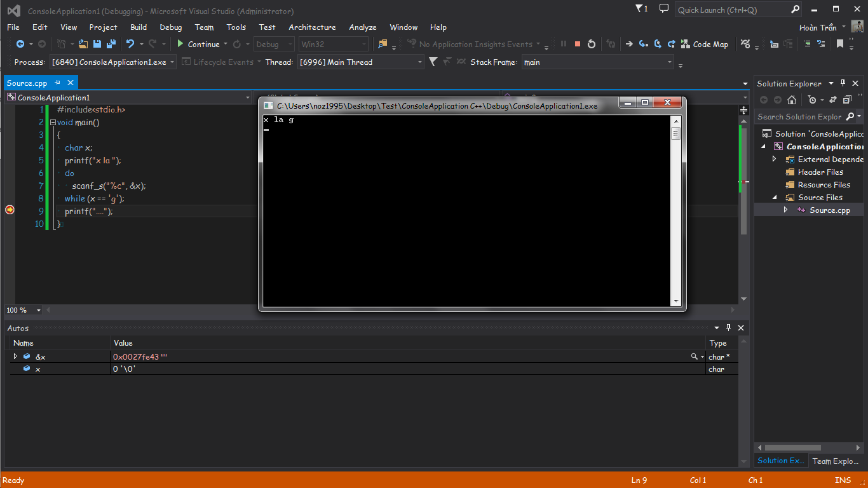
Task: Open the Process dropdown
Action: click(x=173, y=62)
